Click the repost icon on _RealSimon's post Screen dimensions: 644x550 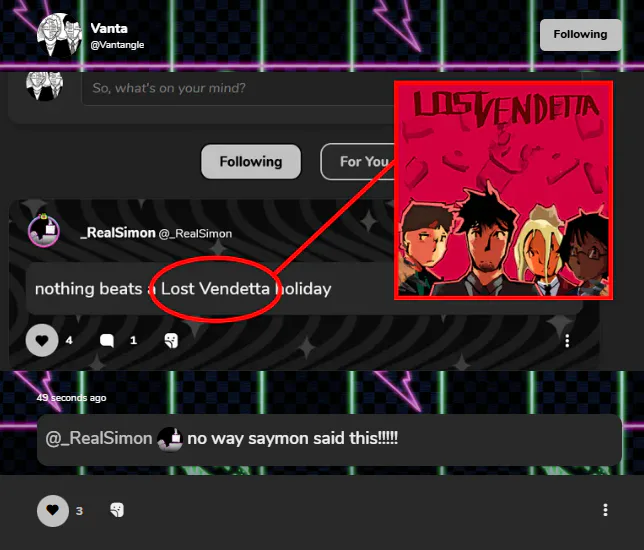pyautogui.click(x=171, y=341)
